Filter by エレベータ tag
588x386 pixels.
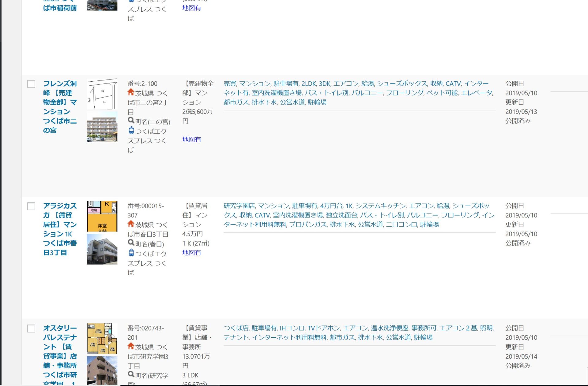click(476, 93)
